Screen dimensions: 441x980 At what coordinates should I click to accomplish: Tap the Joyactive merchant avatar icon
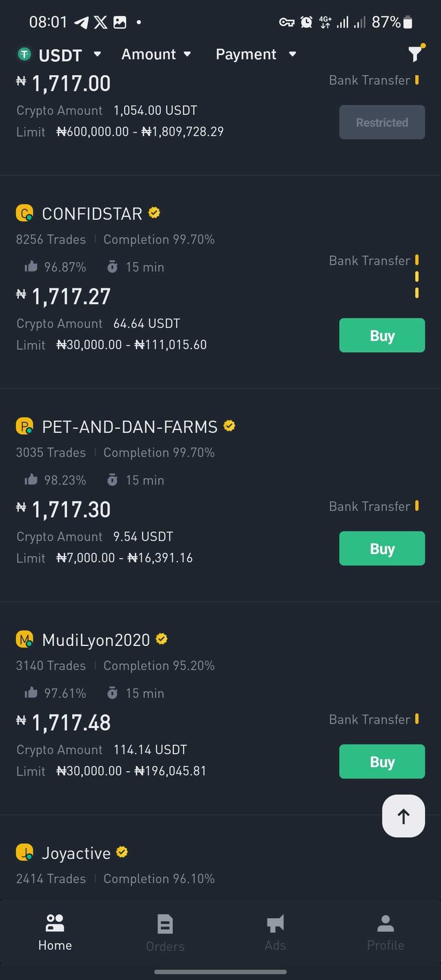24,853
